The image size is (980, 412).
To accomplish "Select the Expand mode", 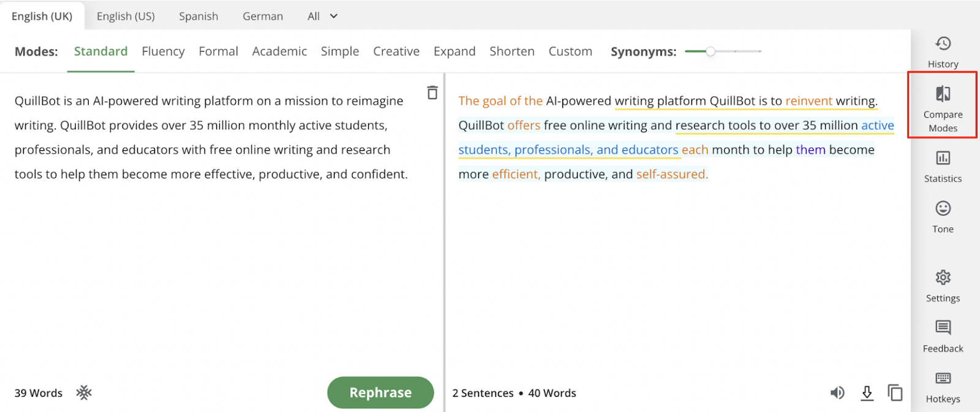I will click(x=454, y=51).
